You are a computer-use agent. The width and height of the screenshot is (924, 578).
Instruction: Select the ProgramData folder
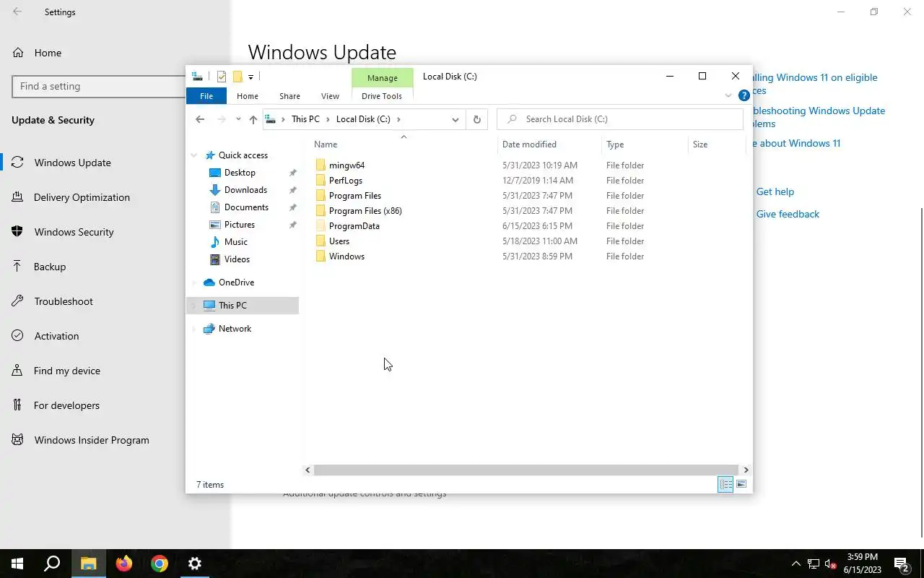(x=354, y=226)
